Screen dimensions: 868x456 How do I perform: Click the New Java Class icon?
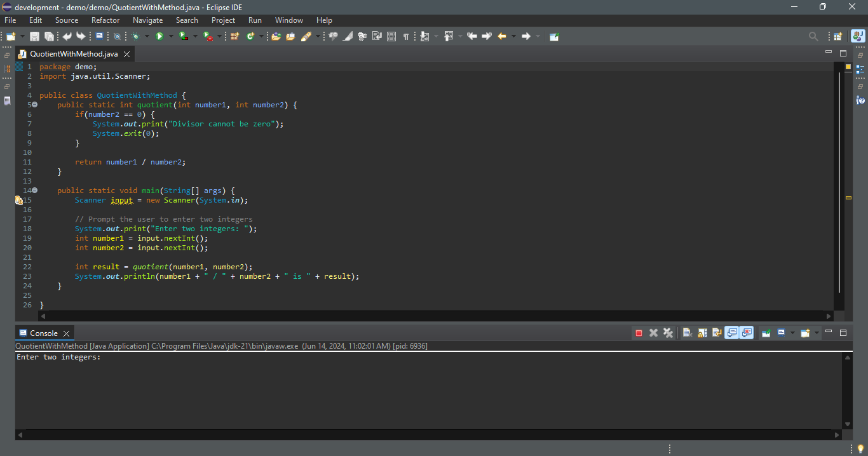(x=250, y=36)
